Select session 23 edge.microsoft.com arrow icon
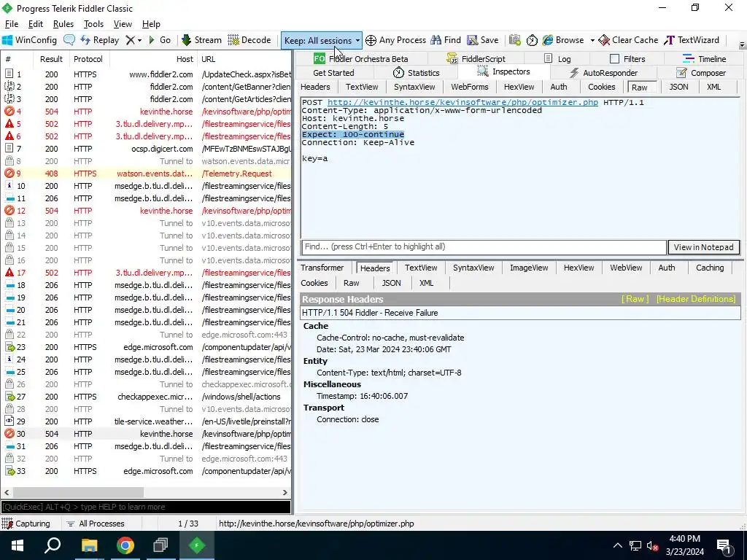747x560 pixels. click(x=9, y=347)
